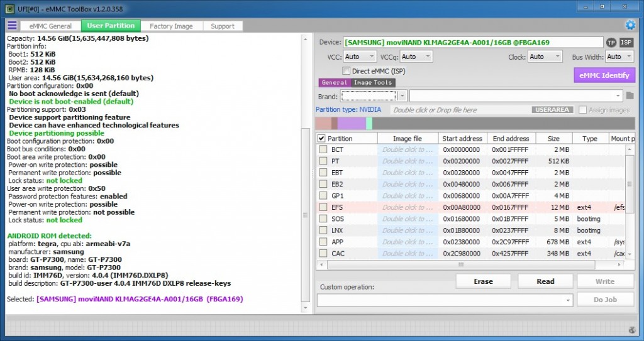Viewport: 644px width, 341px height.
Task: Click the mint green segment in partition bar
Action: [x=369, y=124]
